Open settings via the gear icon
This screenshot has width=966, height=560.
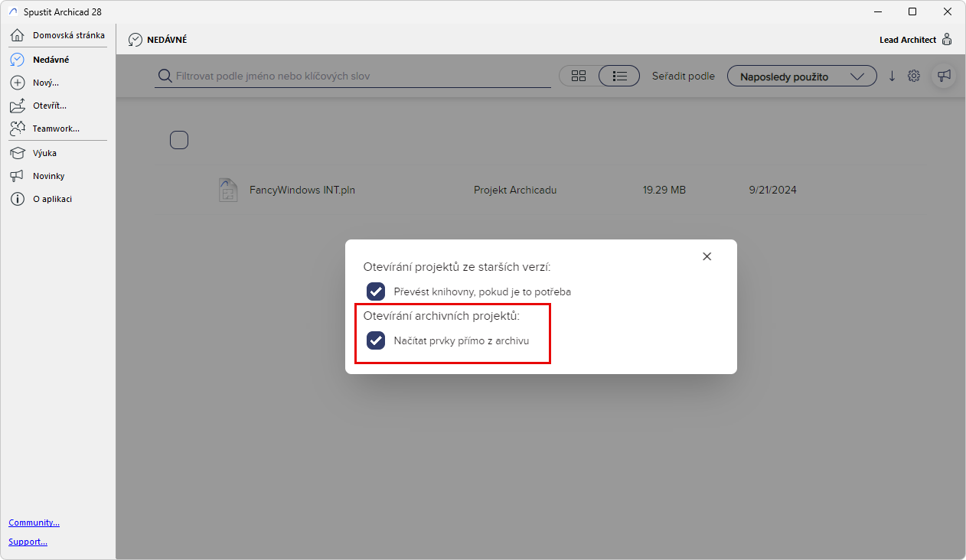coord(914,76)
